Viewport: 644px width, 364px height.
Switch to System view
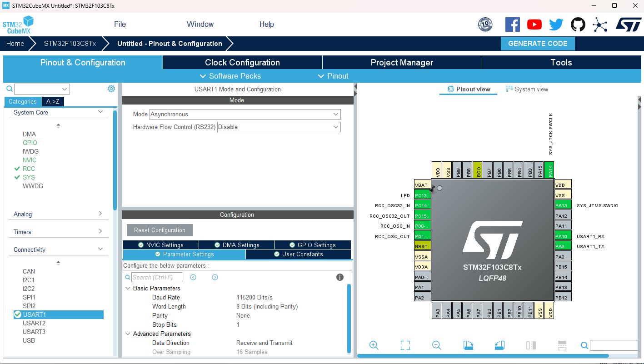pos(527,89)
